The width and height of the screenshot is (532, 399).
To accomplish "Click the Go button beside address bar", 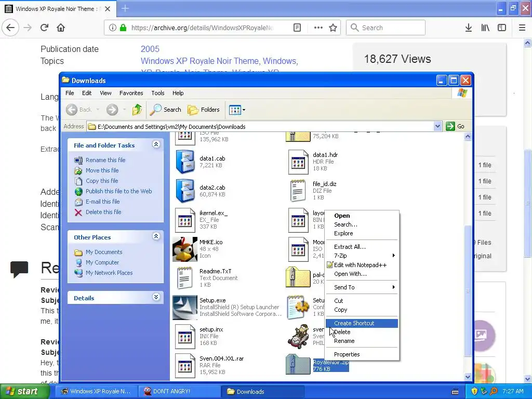I will (x=455, y=127).
